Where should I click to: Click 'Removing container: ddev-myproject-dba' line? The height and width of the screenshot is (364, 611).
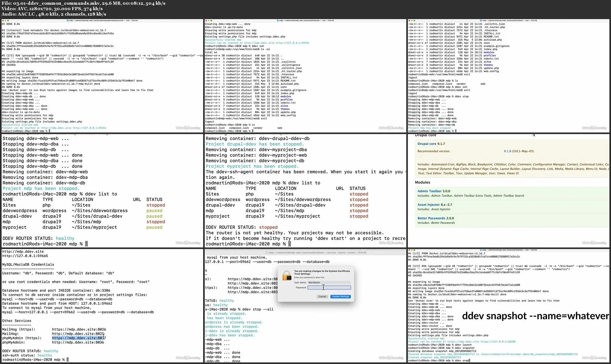[256, 150]
